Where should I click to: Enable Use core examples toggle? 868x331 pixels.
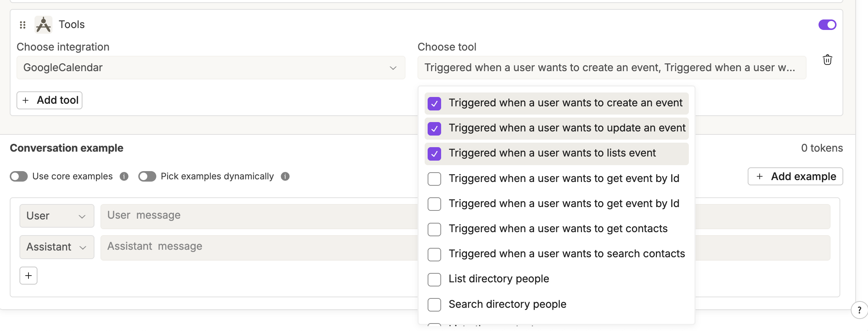tap(19, 176)
